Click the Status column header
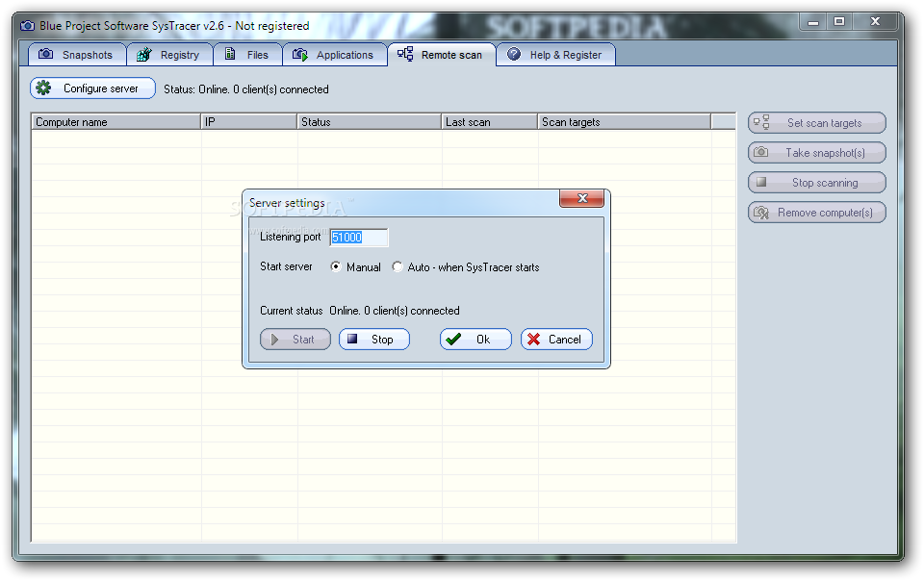 tap(369, 122)
